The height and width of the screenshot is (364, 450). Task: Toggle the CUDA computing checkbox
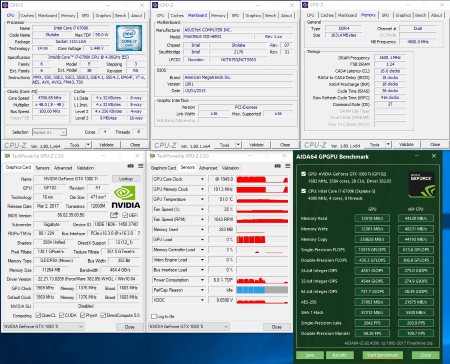click(62, 315)
